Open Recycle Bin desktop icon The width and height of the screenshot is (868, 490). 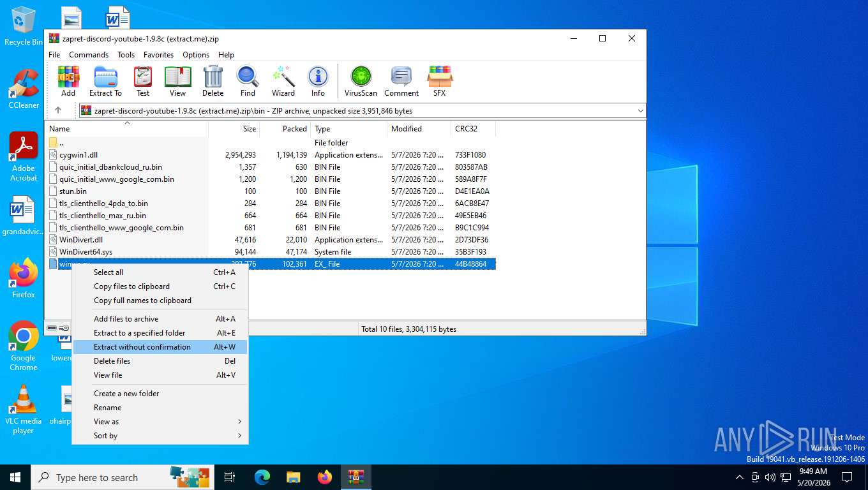24,27
